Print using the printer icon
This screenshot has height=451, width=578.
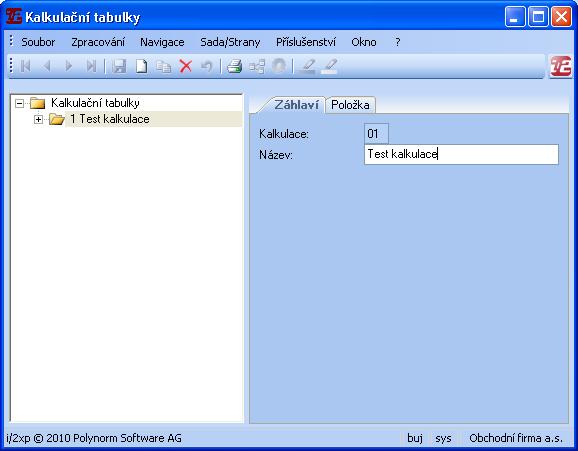point(234,66)
